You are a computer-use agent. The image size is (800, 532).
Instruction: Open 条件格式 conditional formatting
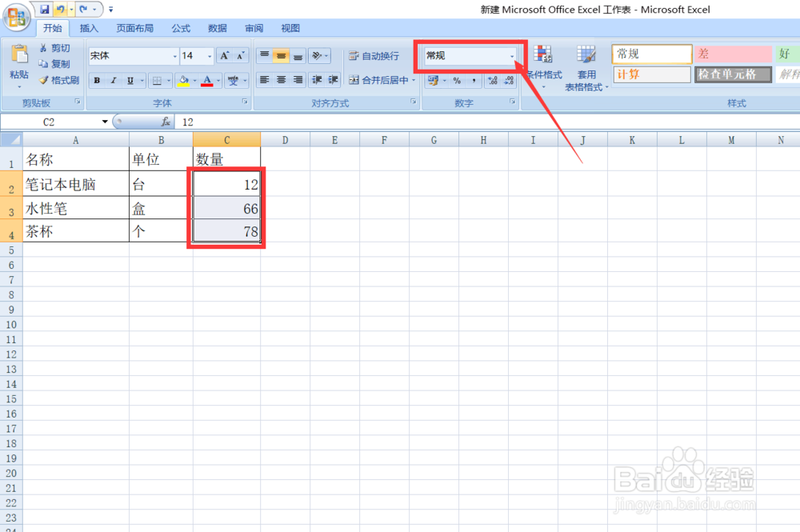click(x=544, y=67)
